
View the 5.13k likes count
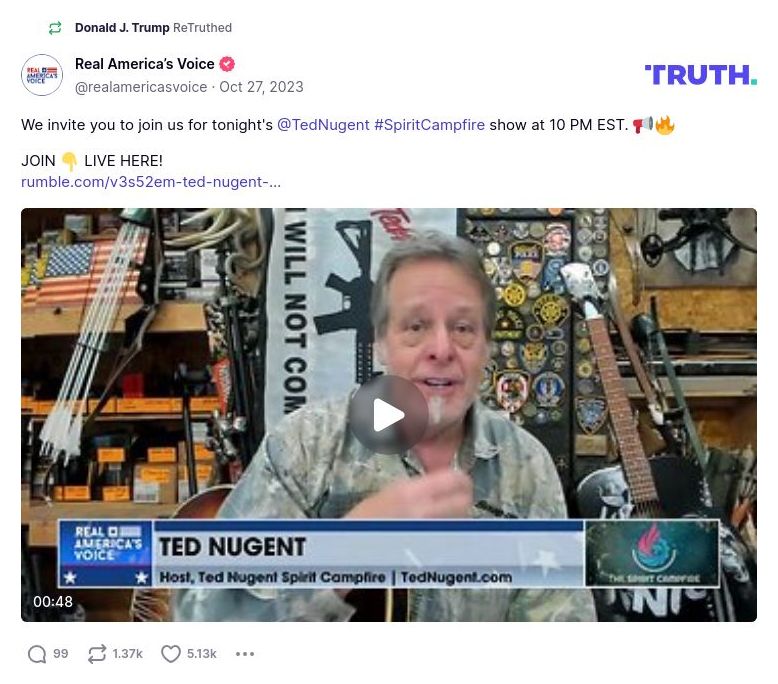[201, 654]
